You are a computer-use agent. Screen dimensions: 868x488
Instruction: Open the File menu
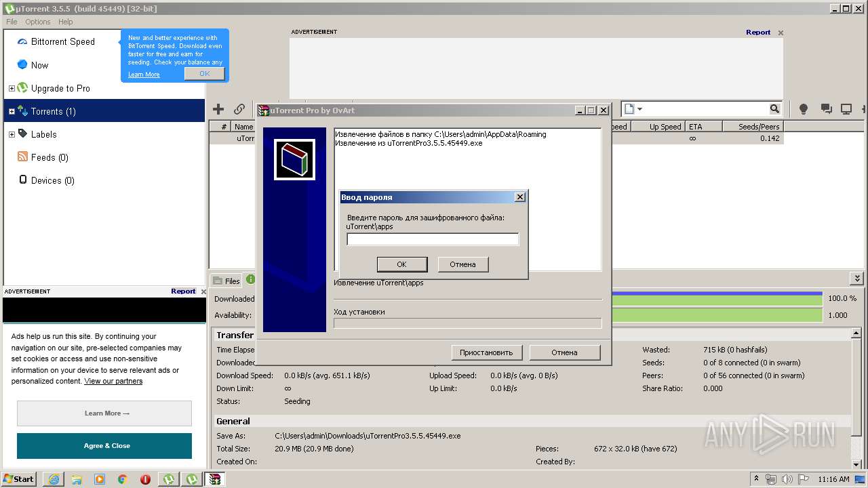tap(12, 22)
